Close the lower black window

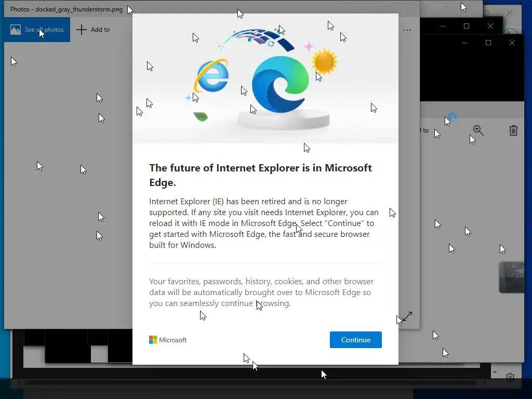(512, 43)
